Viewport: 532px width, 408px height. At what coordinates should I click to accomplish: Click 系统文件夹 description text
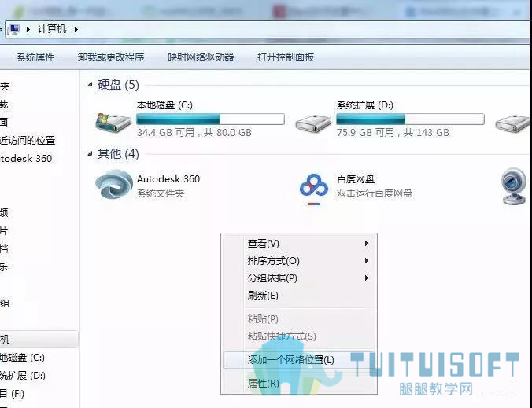click(x=161, y=193)
